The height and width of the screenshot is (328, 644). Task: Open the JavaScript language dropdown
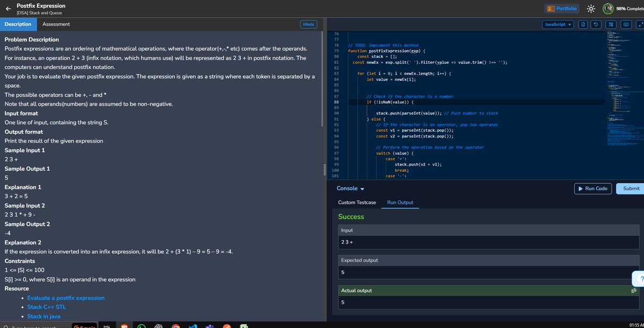coord(558,24)
